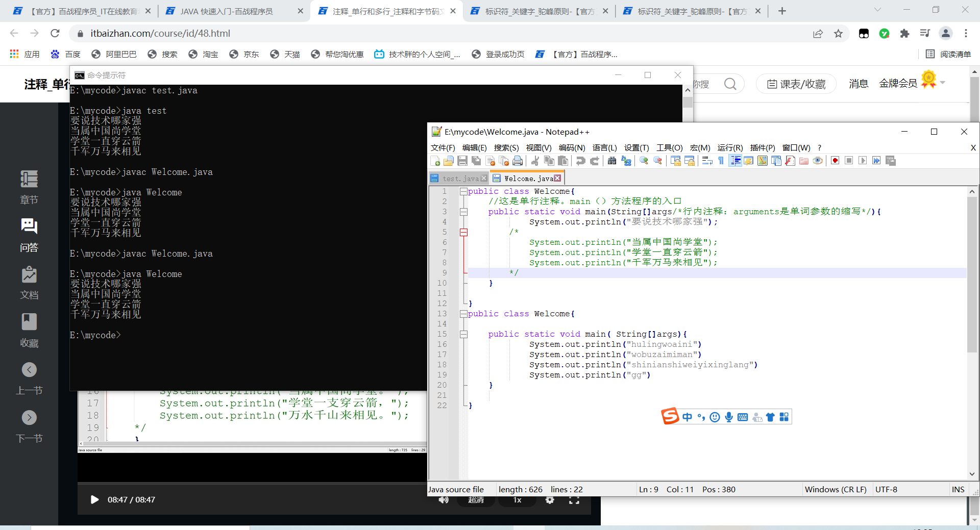Open the 超清 video quality selector
This screenshot has height=530, width=980.
[x=476, y=500]
